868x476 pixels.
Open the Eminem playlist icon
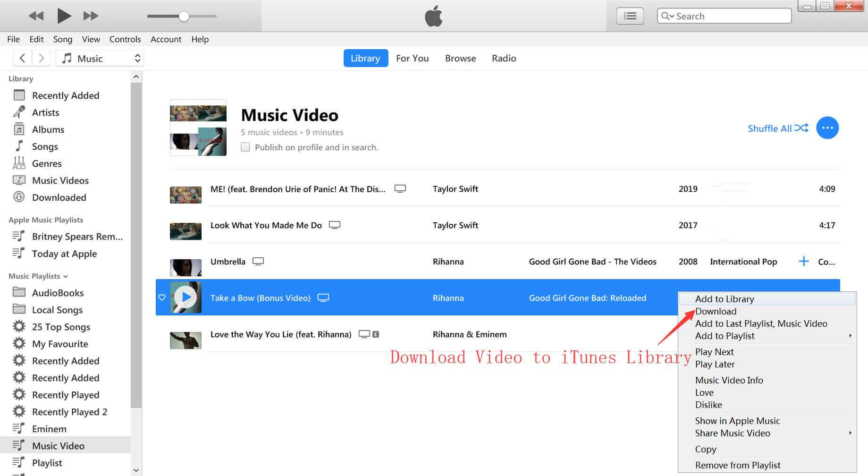click(19, 428)
